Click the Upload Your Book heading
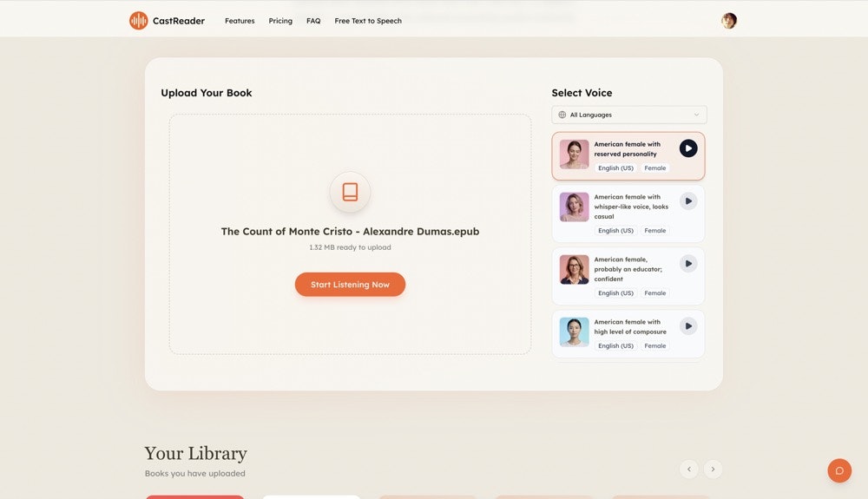Viewport: 868px width, 499px height. click(x=206, y=93)
